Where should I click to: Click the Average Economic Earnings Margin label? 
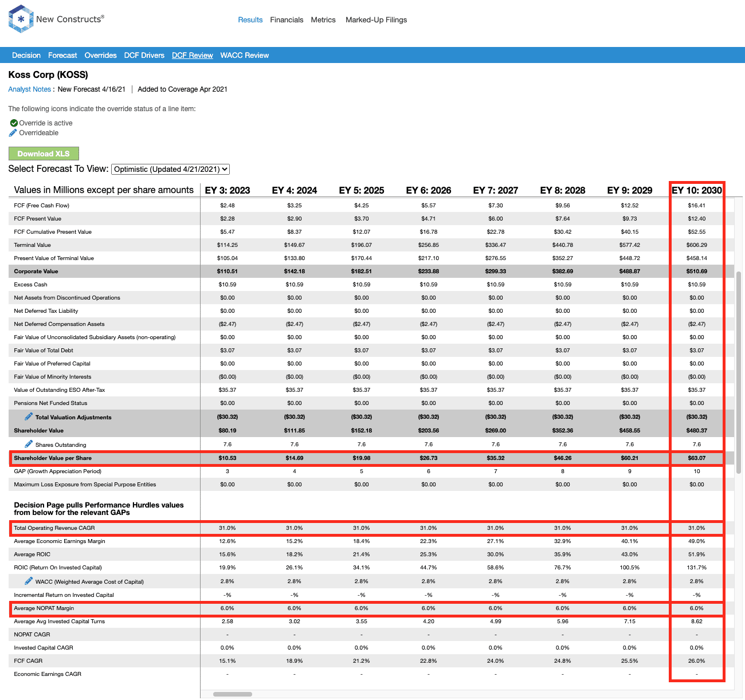coord(60,541)
